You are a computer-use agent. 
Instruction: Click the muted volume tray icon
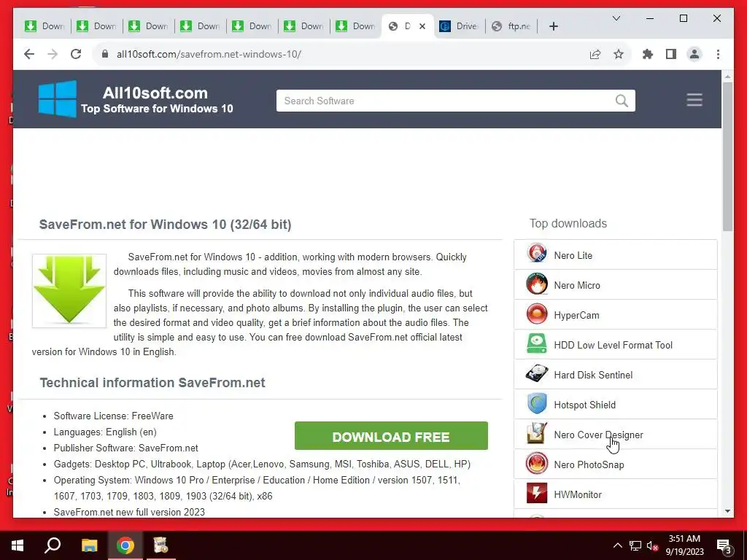click(x=651, y=545)
